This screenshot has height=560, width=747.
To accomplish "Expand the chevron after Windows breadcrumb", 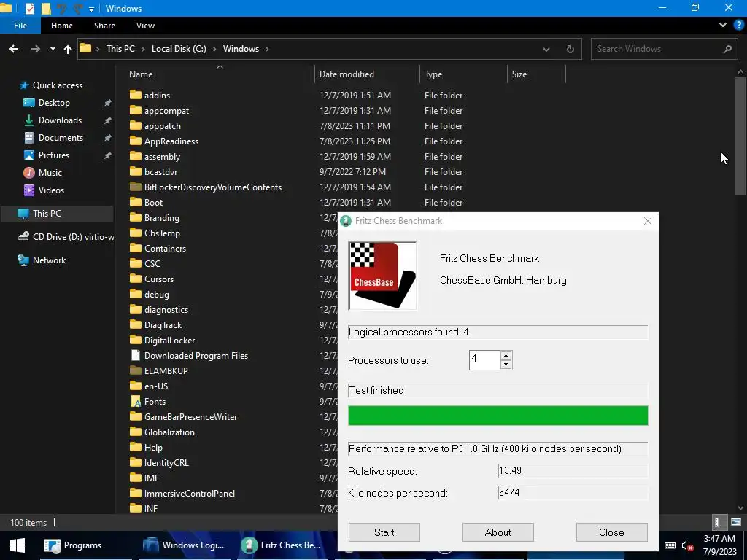I will [x=267, y=49].
